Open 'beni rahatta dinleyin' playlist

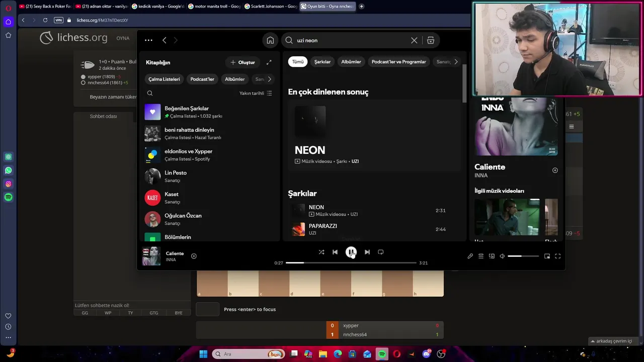pyautogui.click(x=208, y=134)
